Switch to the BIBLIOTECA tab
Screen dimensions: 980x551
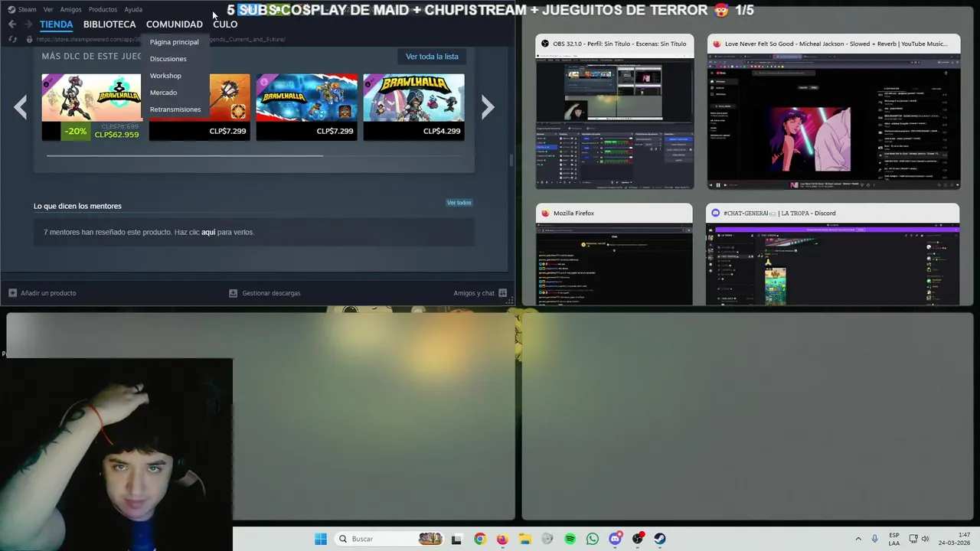pos(109,24)
